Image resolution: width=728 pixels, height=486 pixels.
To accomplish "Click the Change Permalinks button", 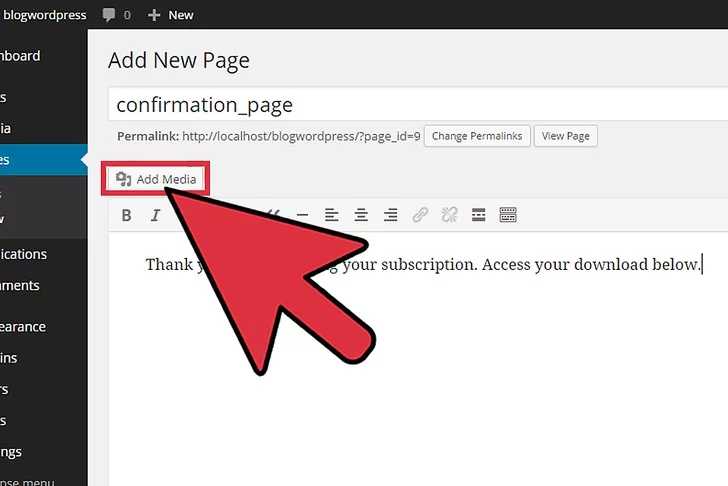I will 477,136.
